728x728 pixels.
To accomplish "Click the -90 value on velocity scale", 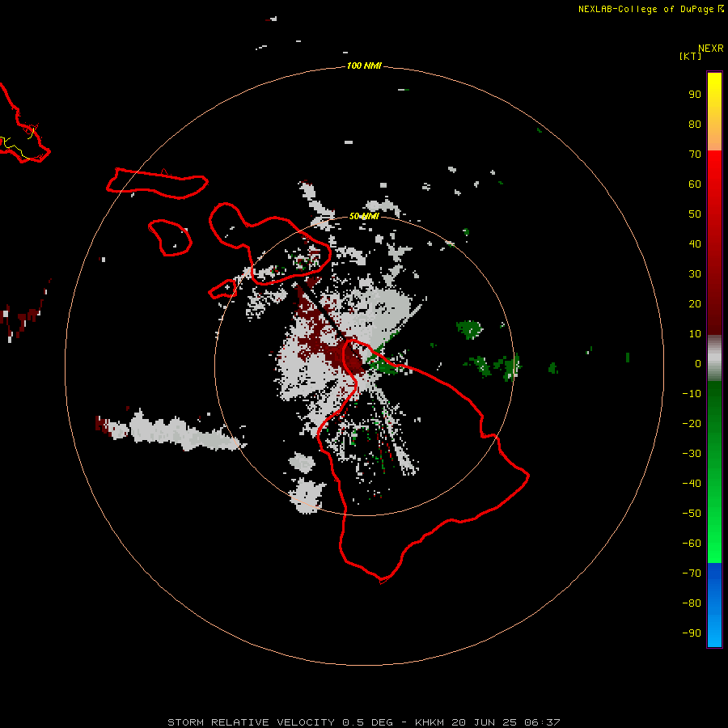I will (x=692, y=633).
